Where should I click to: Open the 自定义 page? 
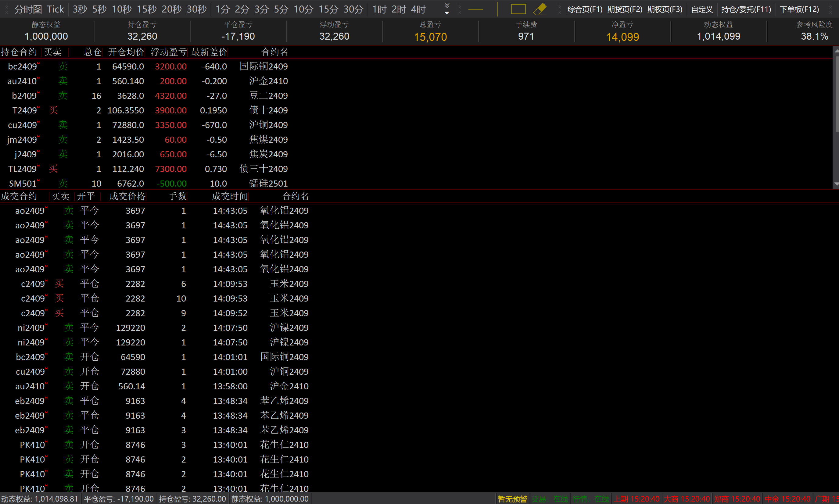click(702, 9)
